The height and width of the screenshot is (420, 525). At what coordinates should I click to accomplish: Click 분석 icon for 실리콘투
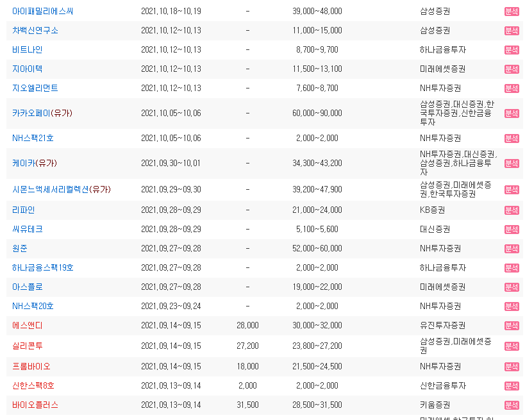pos(512,346)
